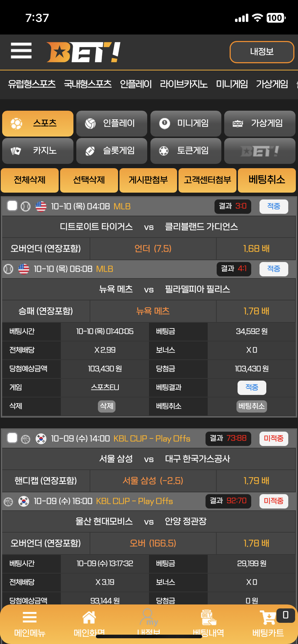This screenshot has height=644, width=298.
Task: Select 스포츠 category with soccer ball icon
Action: tap(38, 123)
